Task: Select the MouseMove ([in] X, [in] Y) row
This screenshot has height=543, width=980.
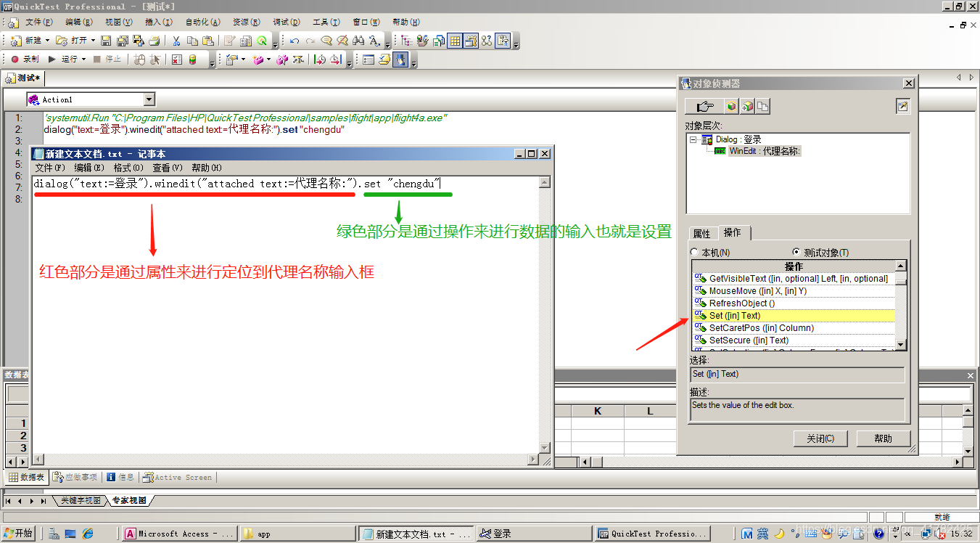Action: coord(794,291)
